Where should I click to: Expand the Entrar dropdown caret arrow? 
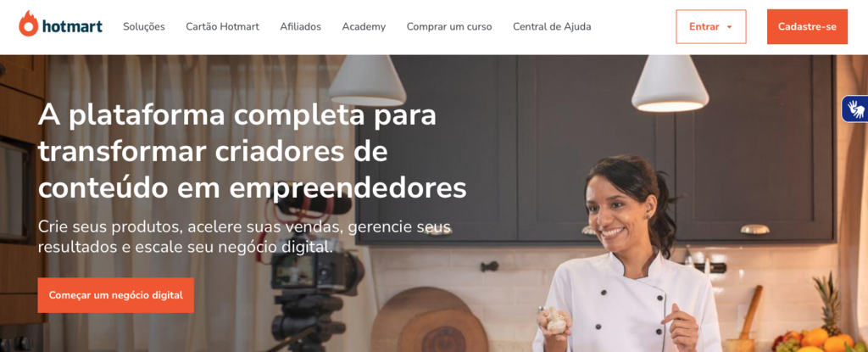pos(729,26)
